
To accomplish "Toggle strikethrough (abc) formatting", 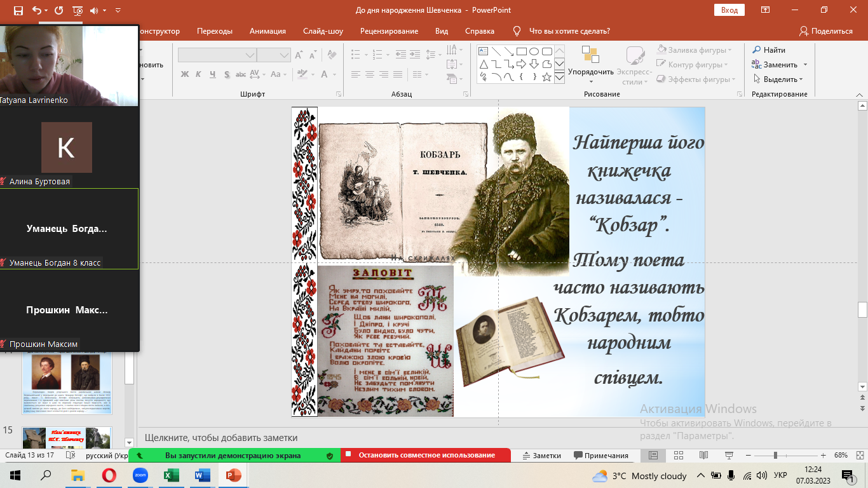I will [x=242, y=74].
